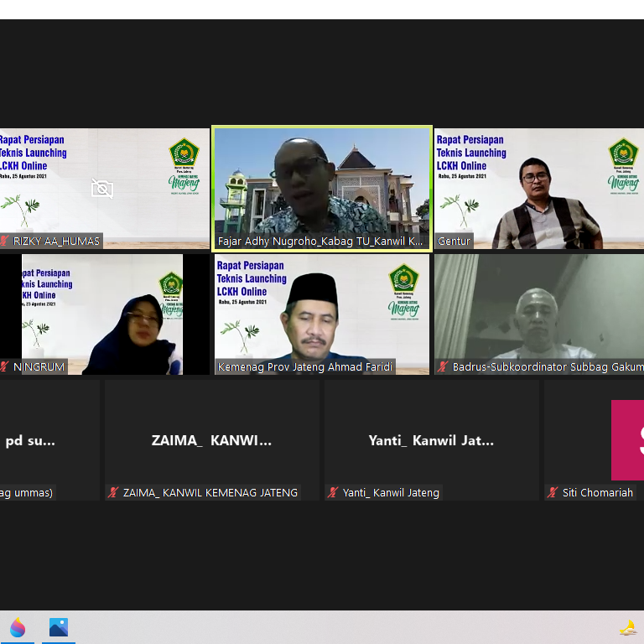Select NINGRUM's video tile
Image resolution: width=644 pixels, height=644 pixels.
coord(105,314)
